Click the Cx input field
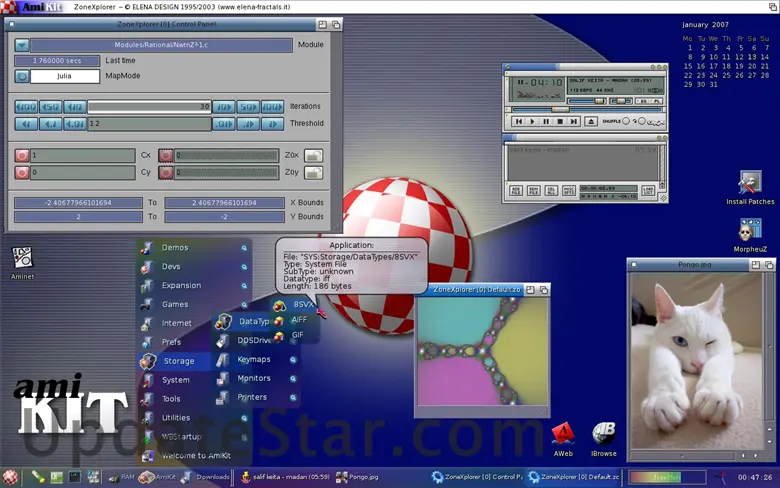Viewport: 780px width, 488px height. pos(83,156)
